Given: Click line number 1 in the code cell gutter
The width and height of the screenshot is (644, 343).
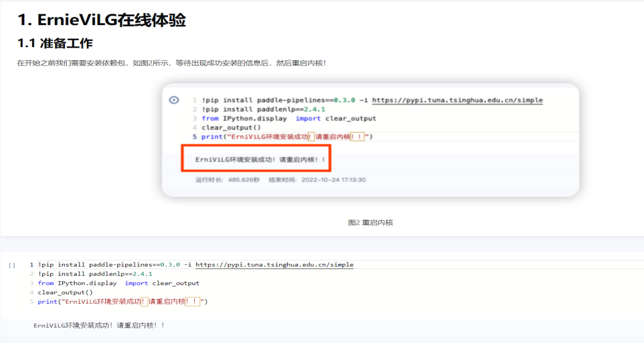Looking at the screenshot, I should (x=32, y=264).
